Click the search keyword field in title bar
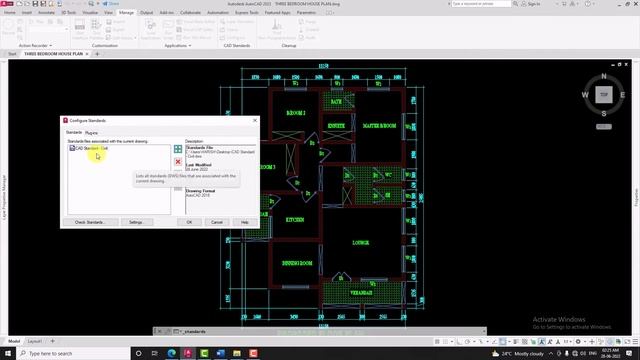This screenshot has width=640, height=360. point(481,4)
